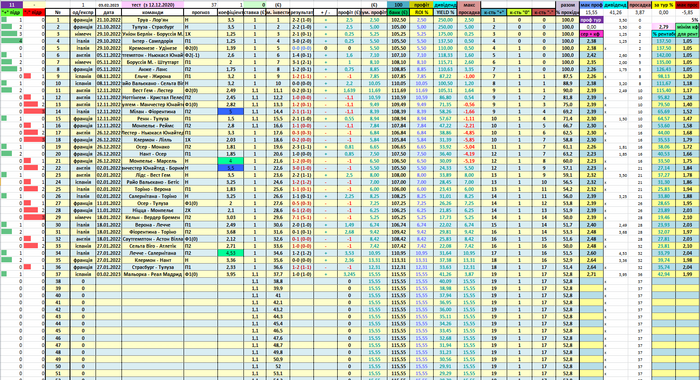The image size is (700, 380).
Task: Click result cell '3-0 (2-0)'
Action: click(302, 41)
